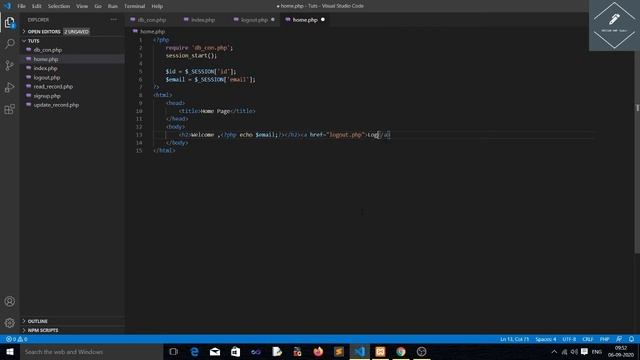Open the Go menu
This screenshot has width=640, height=360.
98,6
